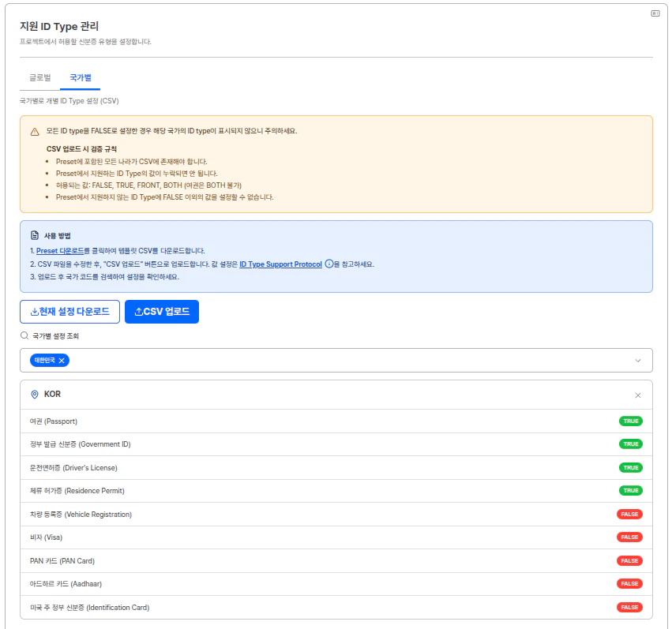The height and width of the screenshot is (629, 672).
Task: Click the 대한민국 tag text
Action: click(x=44, y=361)
